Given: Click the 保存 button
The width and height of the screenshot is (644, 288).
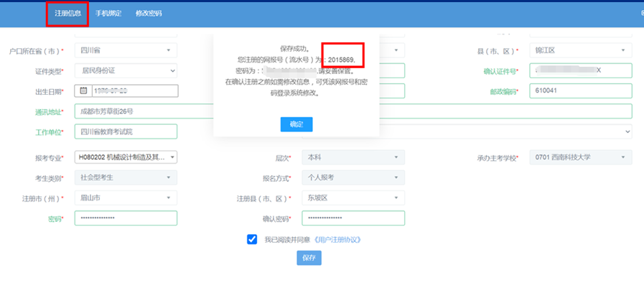Looking at the screenshot, I should click(309, 258).
